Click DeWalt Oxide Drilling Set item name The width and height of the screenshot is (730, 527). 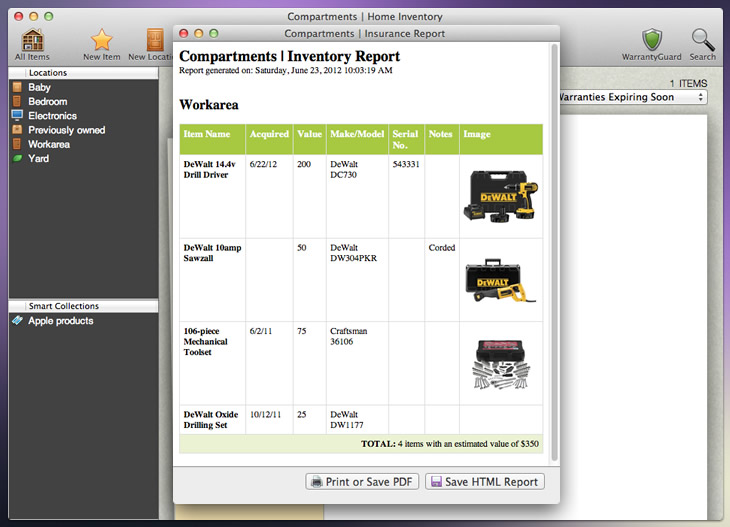210,419
